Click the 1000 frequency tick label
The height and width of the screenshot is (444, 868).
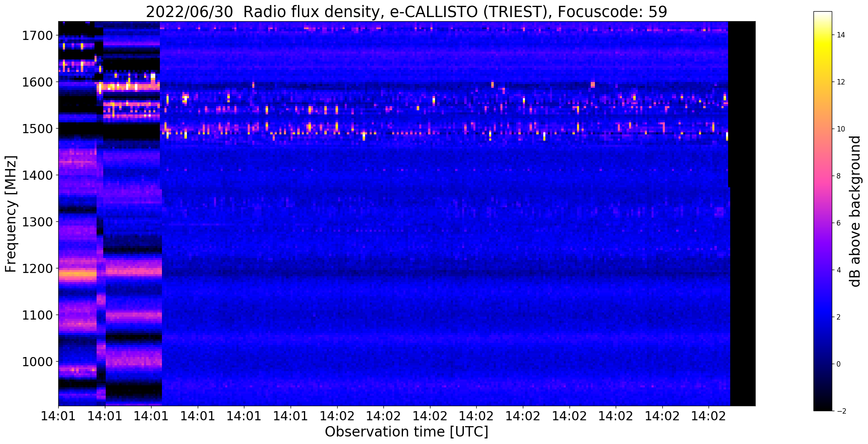tap(37, 362)
